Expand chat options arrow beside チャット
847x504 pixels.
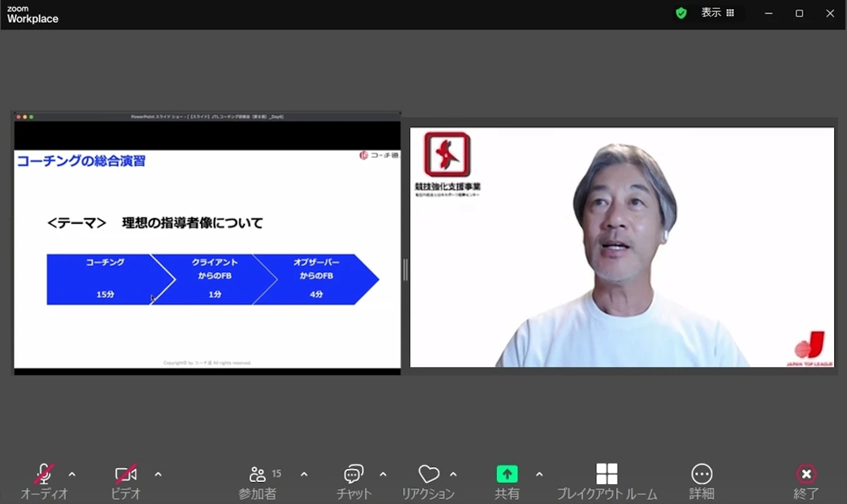tap(383, 474)
